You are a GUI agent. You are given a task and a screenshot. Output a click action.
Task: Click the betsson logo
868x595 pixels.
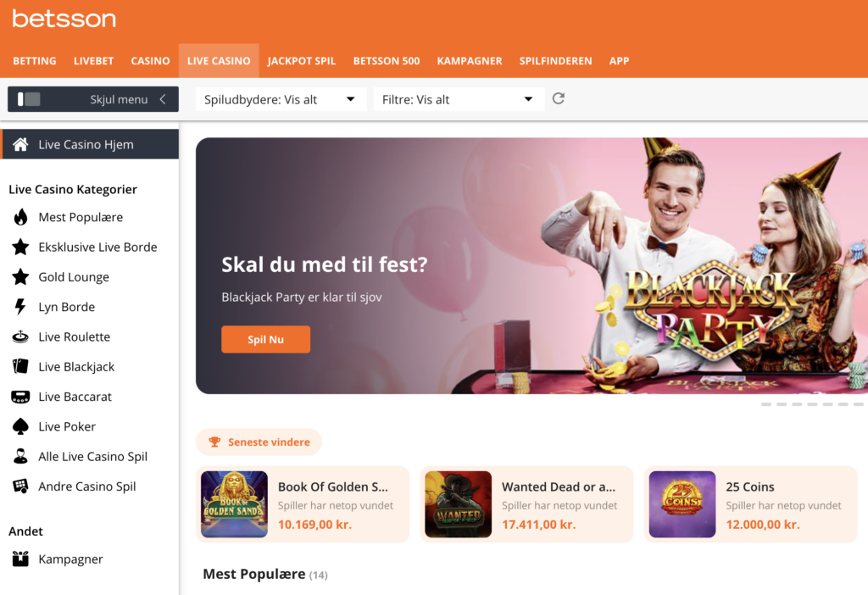64,19
